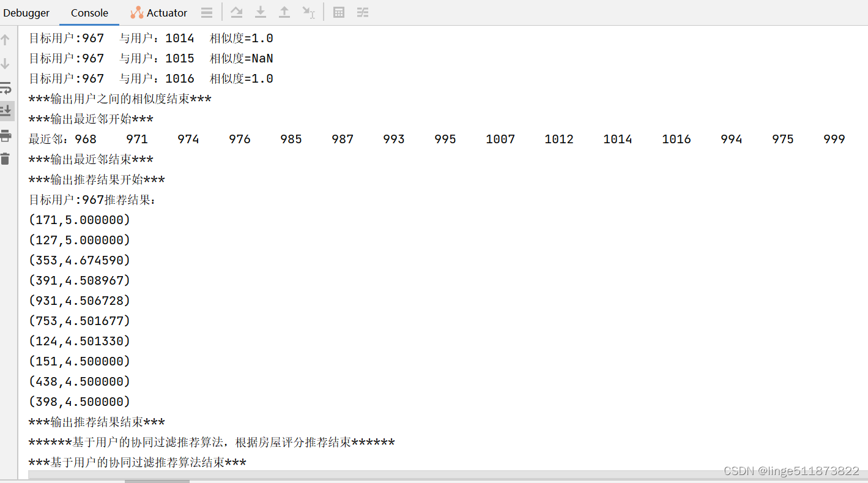
Task: Click the horizontal scrollbar thumb at bottom
Action: [157, 481]
